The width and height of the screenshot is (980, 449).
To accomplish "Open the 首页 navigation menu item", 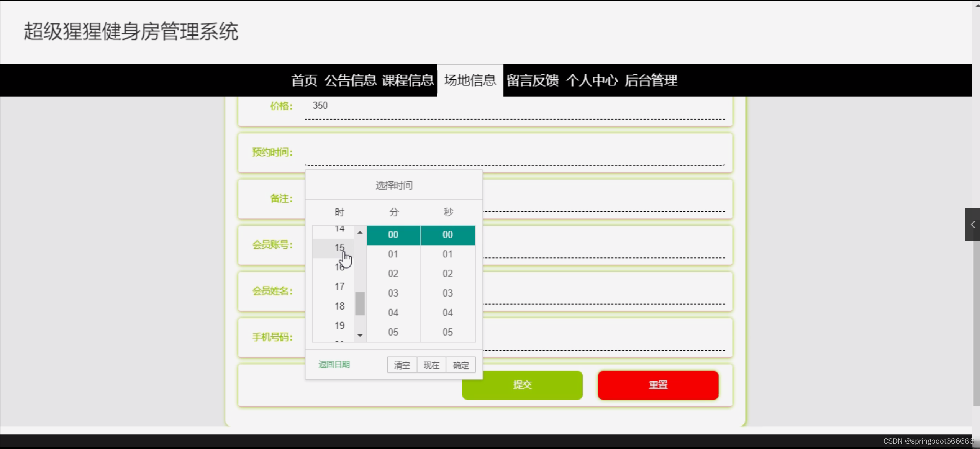I will (x=304, y=80).
